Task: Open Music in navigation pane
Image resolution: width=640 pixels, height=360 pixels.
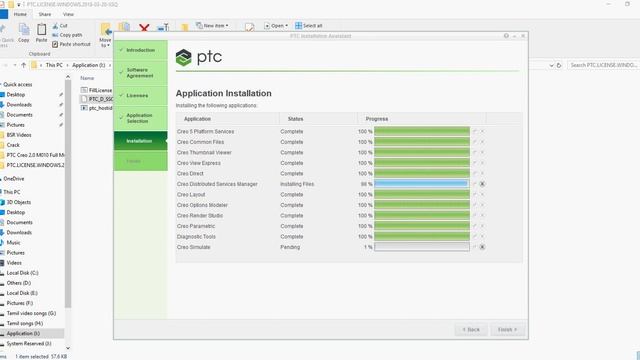Action: [x=13, y=242]
